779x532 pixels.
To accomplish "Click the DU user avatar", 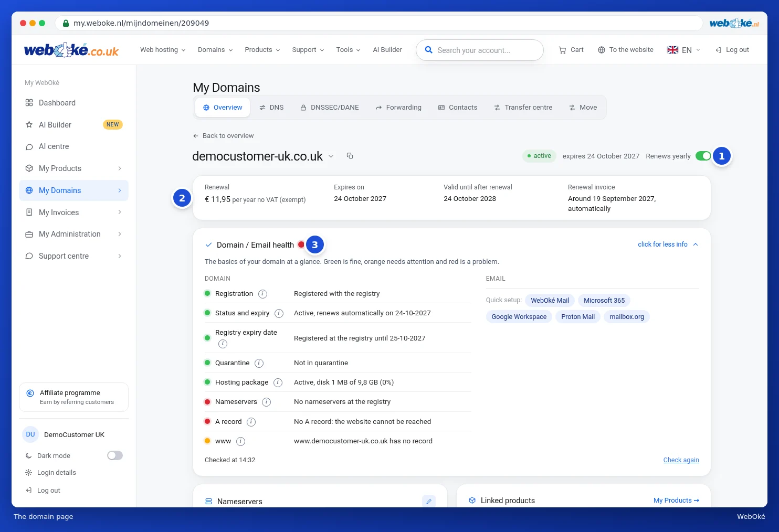I will (30, 434).
